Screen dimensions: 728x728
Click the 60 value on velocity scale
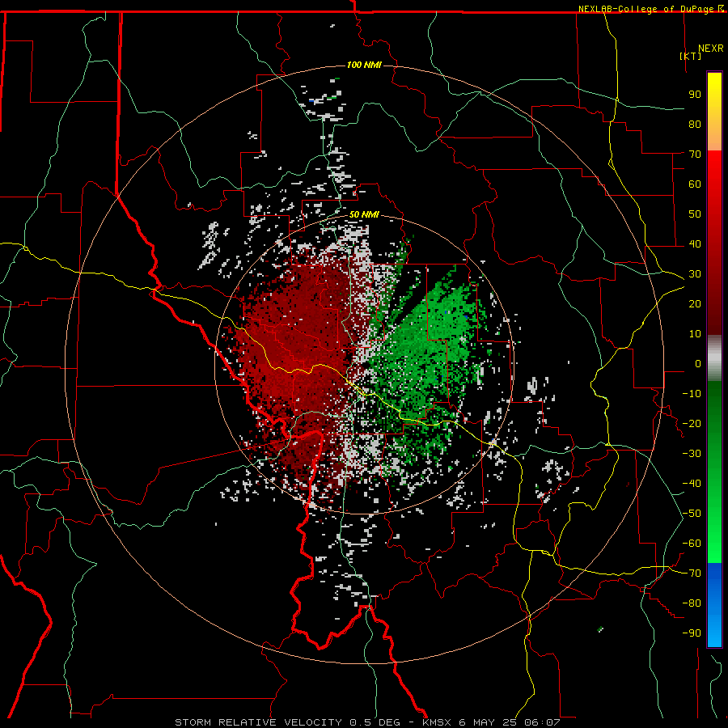click(x=695, y=184)
